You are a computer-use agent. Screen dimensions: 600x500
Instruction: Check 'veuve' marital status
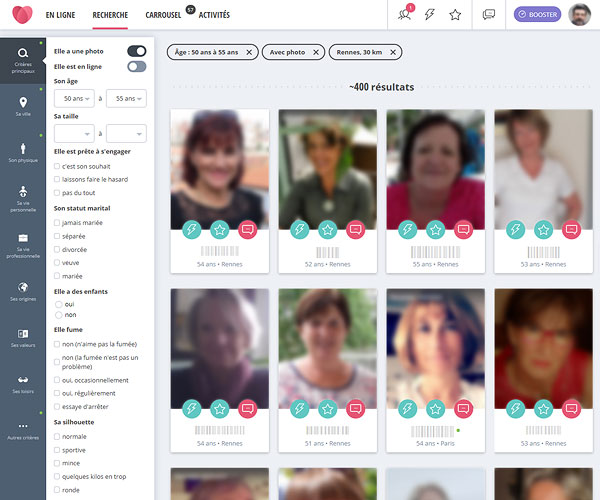point(57,262)
